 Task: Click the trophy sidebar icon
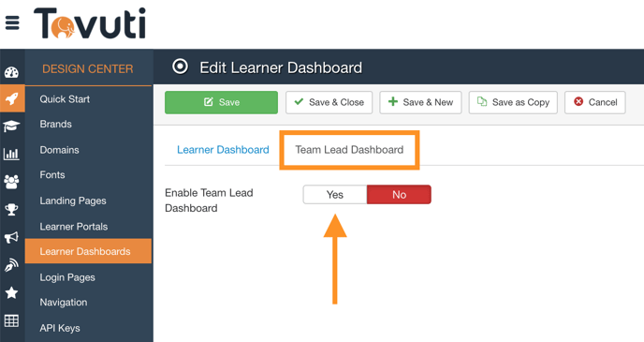(11, 210)
